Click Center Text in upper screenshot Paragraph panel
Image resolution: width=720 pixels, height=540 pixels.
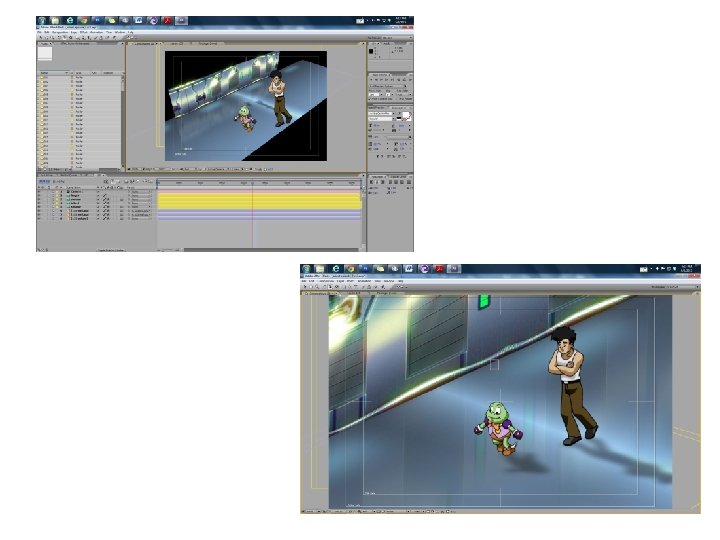tap(377, 182)
